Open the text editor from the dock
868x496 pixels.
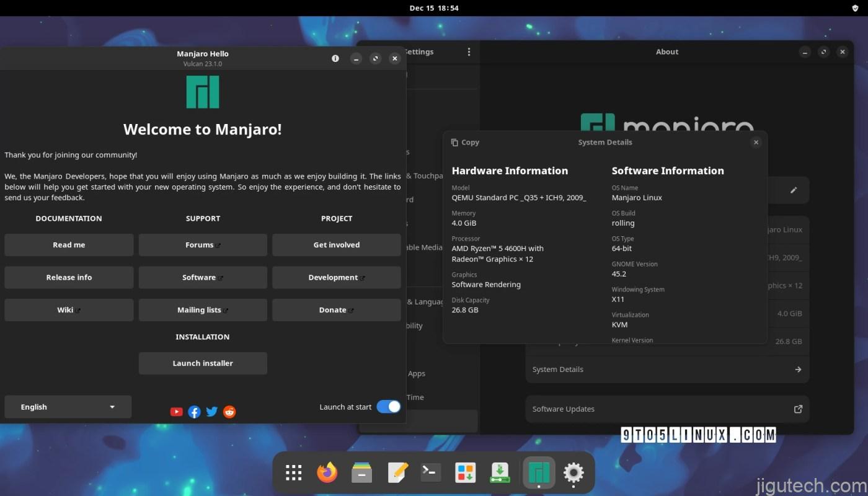(397, 473)
